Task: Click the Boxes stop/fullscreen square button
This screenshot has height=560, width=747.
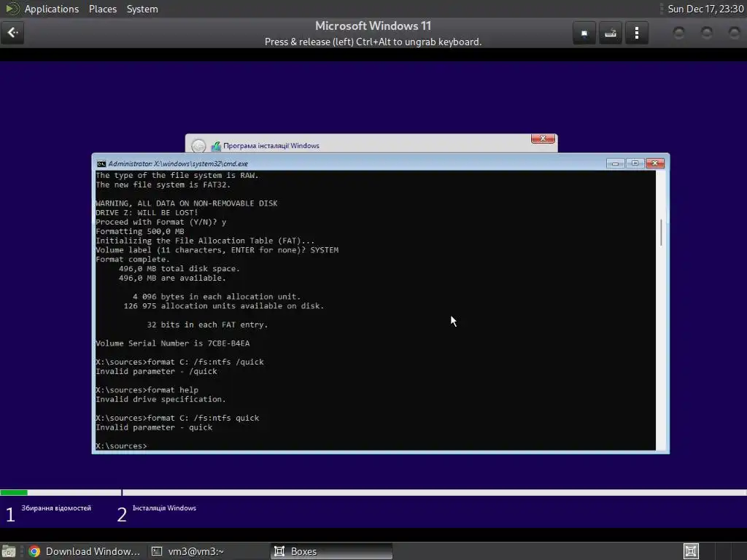Action: (x=584, y=33)
